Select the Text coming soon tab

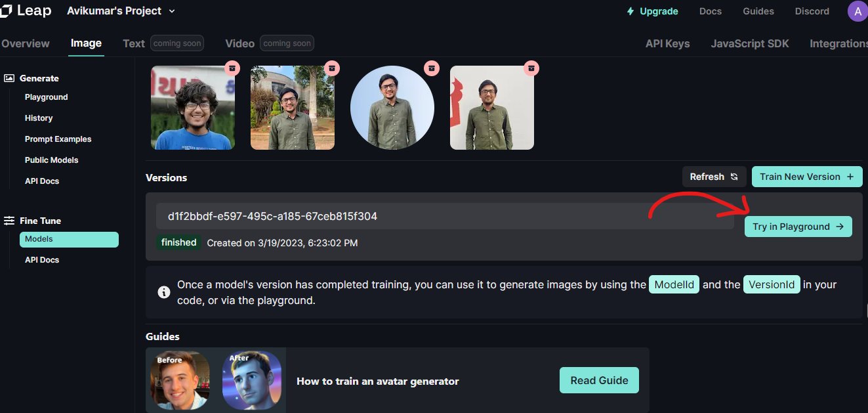click(x=163, y=43)
